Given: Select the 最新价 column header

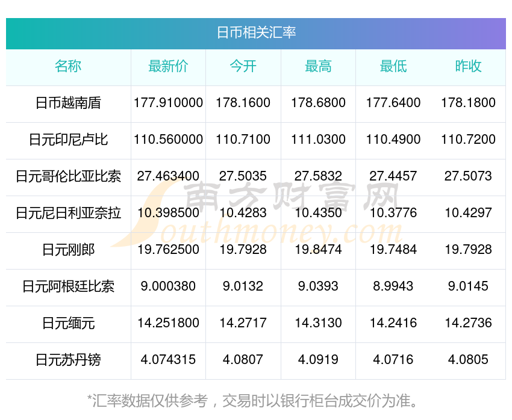Looking at the screenshot, I should [x=168, y=66].
